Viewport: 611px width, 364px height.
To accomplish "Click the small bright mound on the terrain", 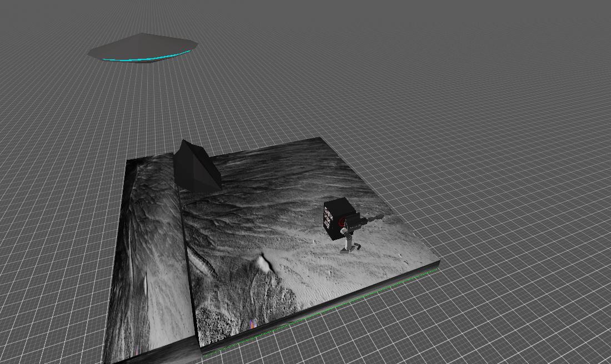I will [263, 261].
